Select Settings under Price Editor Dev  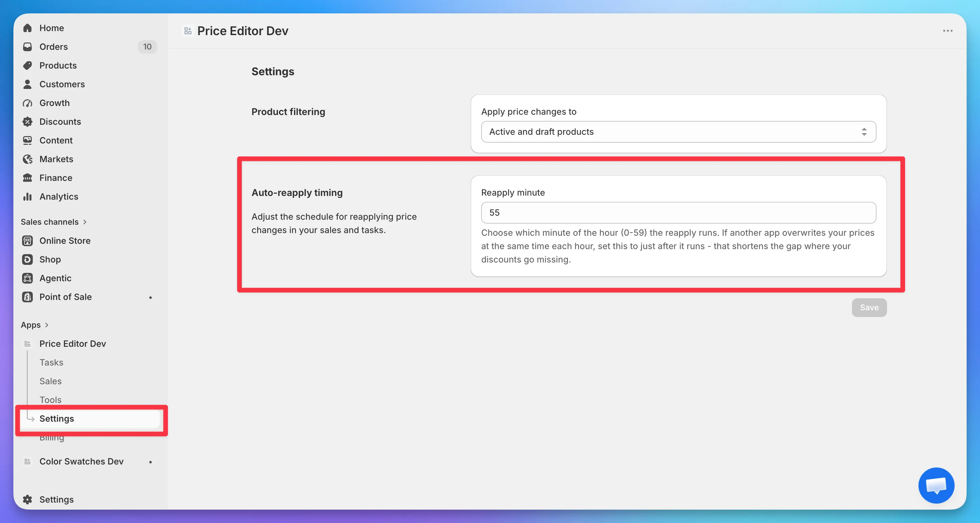tap(90, 418)
